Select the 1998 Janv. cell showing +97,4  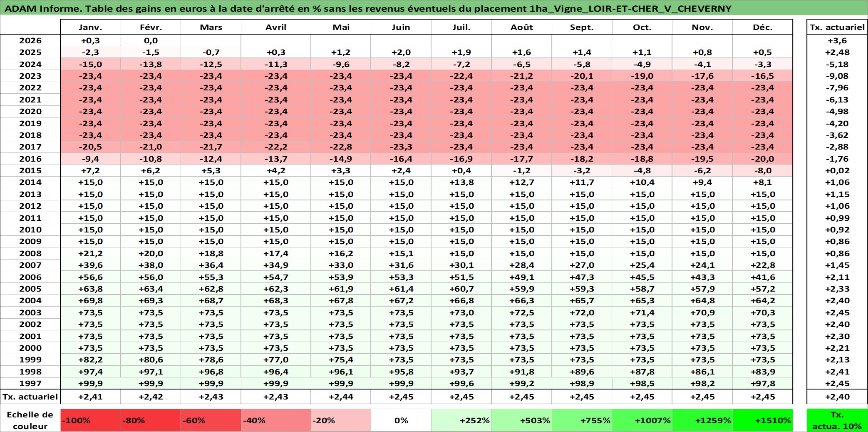coord(91,372)
